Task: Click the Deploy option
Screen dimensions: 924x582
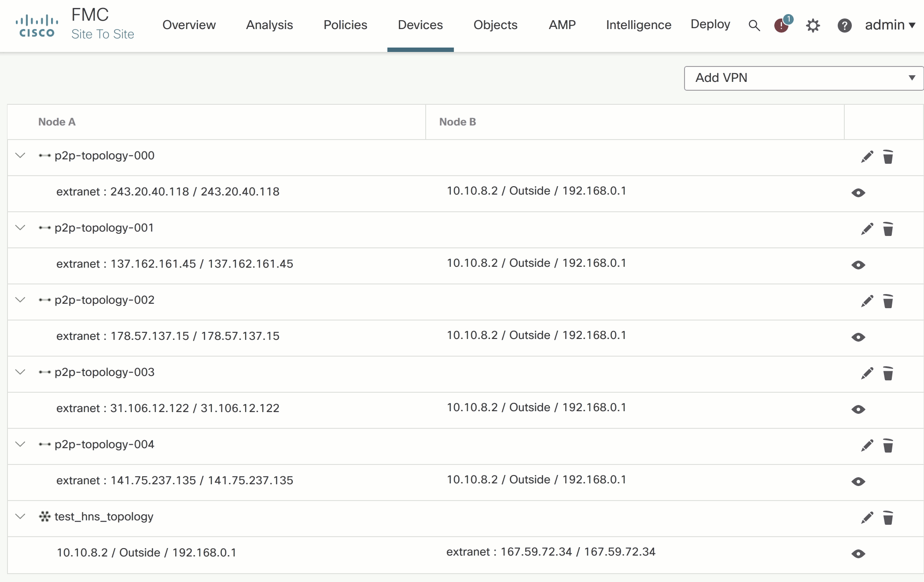Action: click(x=710, y=24)
